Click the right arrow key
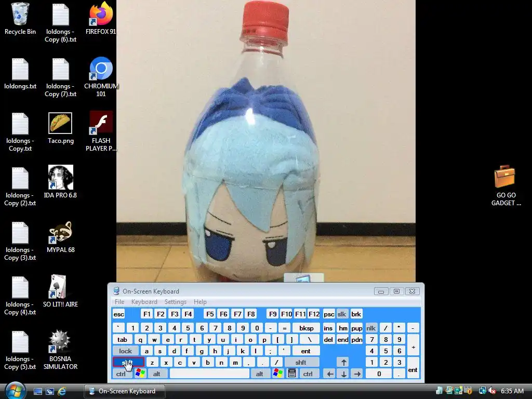The width and height of the screenshot is (532, 399). click(x=357, y=374)
